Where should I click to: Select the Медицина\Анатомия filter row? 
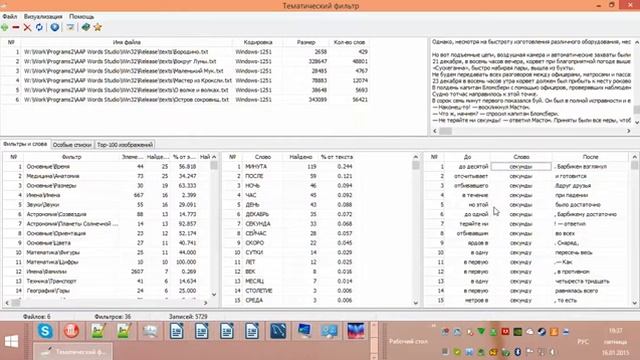pyautogui.click(x=107, y=176)
